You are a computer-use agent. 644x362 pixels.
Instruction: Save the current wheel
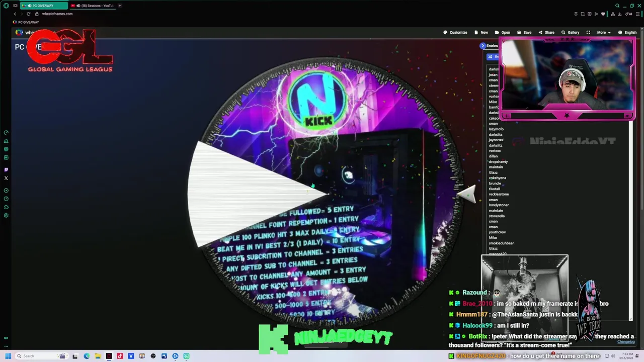coord(524,32)
